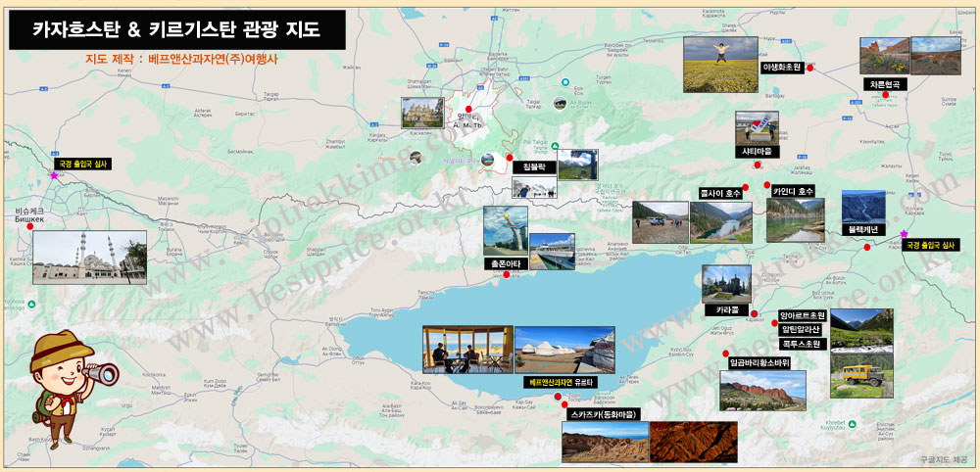Click the pink star near Bishkek border

point(54,176)
